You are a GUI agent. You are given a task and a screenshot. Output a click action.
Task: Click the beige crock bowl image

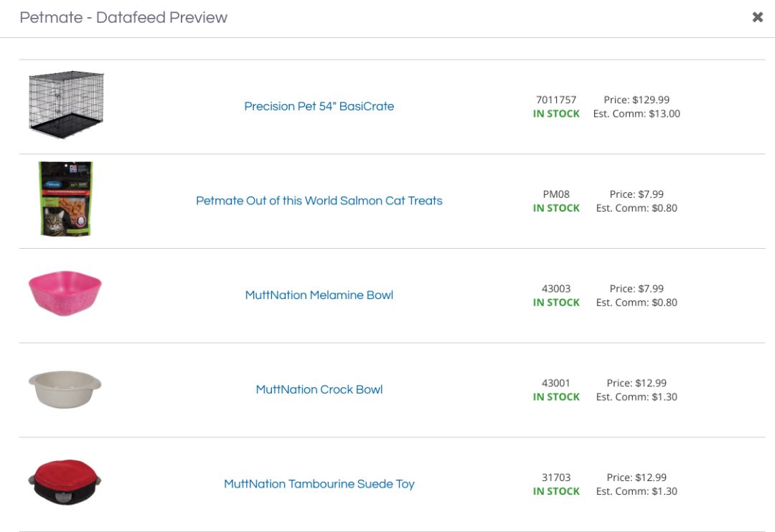pyautogui.click(x=65, y=389)
